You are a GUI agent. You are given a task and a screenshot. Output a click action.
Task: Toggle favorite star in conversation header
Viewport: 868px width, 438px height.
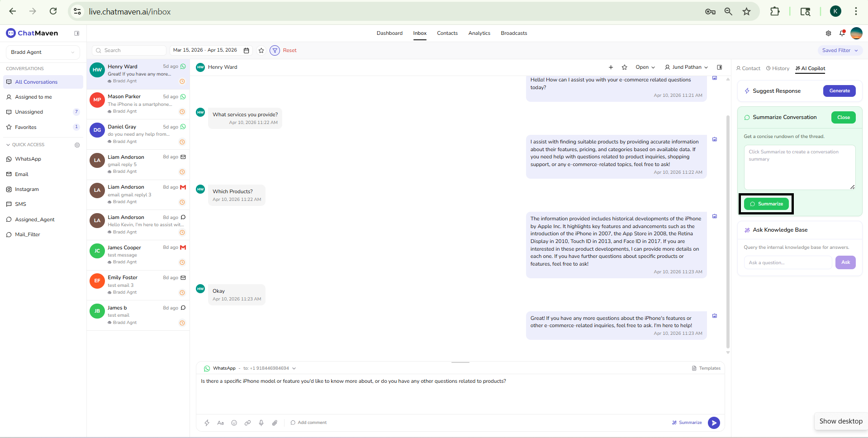click(x=624, y=67)
